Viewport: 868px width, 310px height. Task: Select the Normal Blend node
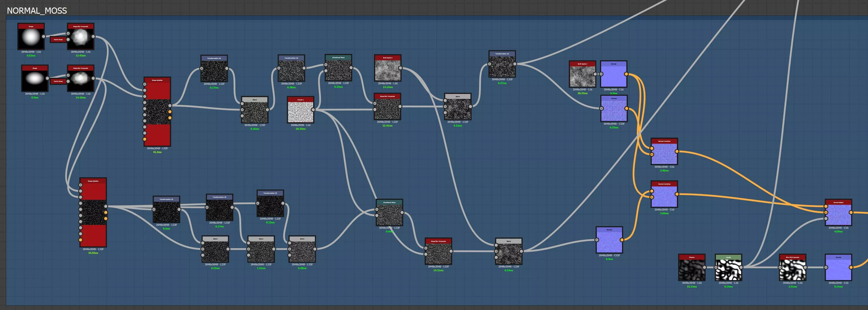838,214
